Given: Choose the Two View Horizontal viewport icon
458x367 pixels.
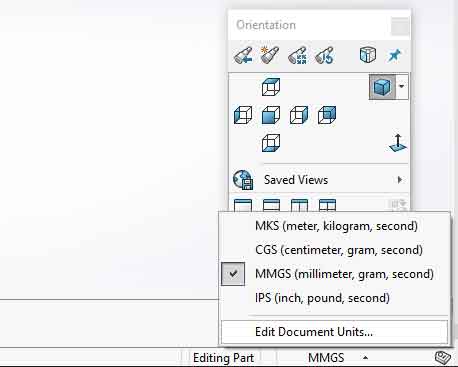Looking at the screenshot, I should click(271, 205).
